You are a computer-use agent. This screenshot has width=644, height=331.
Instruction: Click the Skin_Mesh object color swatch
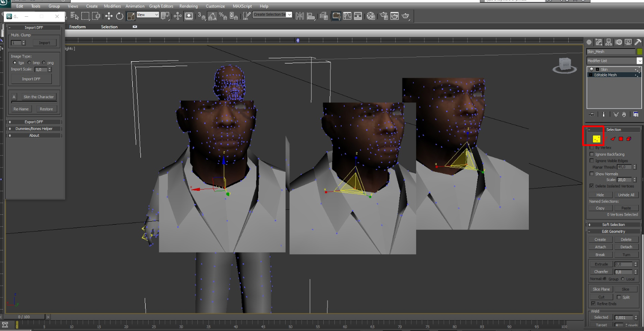[x=639, y=51]
